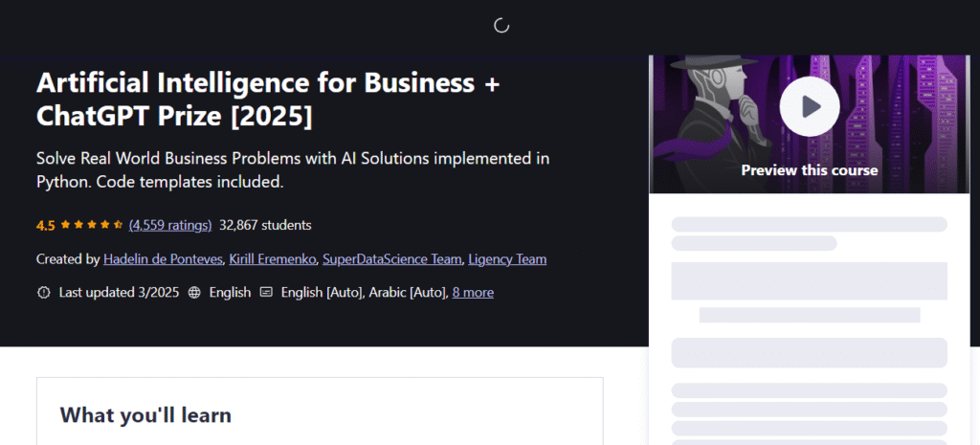Click the globe language icon

(194, 293)
